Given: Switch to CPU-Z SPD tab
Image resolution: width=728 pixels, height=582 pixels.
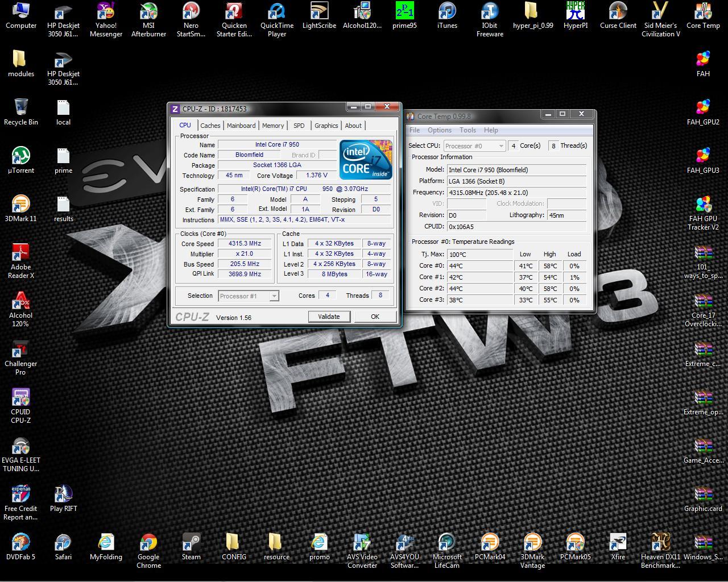Looking at the screenshot, I should 299,126.
